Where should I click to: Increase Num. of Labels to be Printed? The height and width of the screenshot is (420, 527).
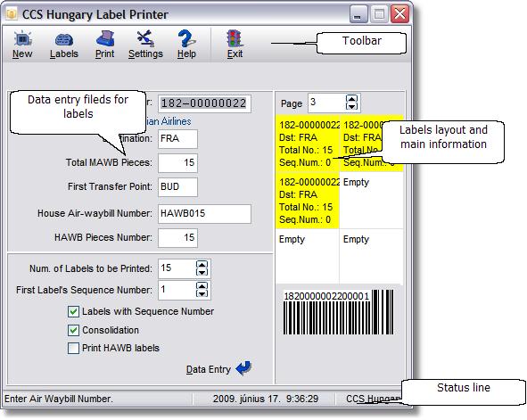click(x=202, y=265)
